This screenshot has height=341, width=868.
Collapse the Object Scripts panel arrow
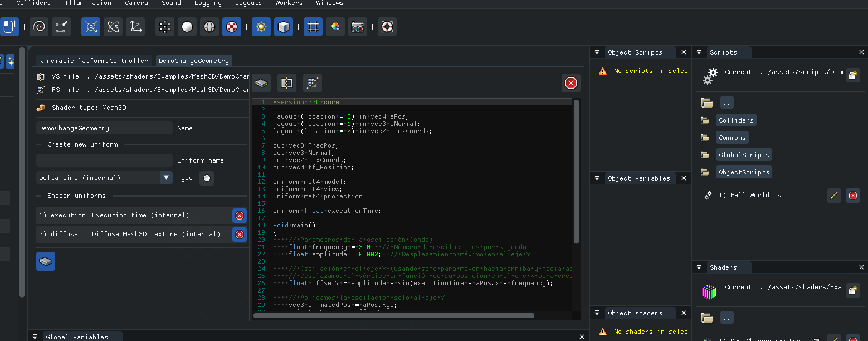[x=597, y=52]
